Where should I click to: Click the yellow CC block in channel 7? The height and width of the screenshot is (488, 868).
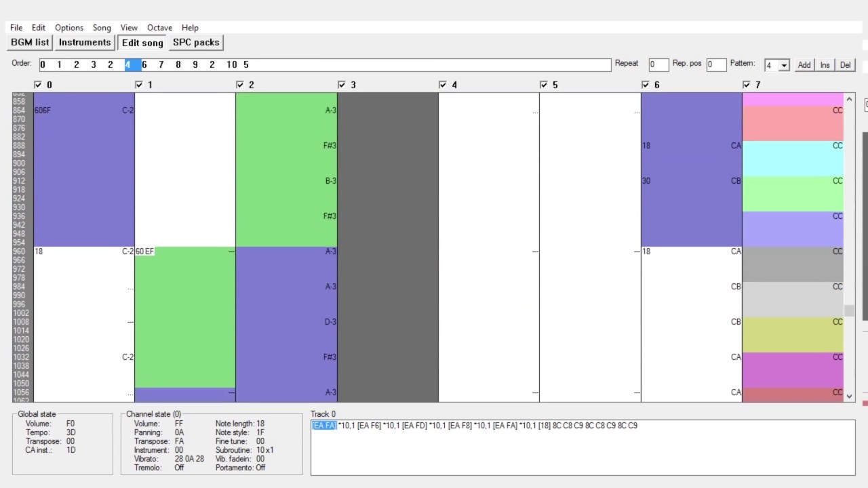pyautogui.click(x=793, y=335)
